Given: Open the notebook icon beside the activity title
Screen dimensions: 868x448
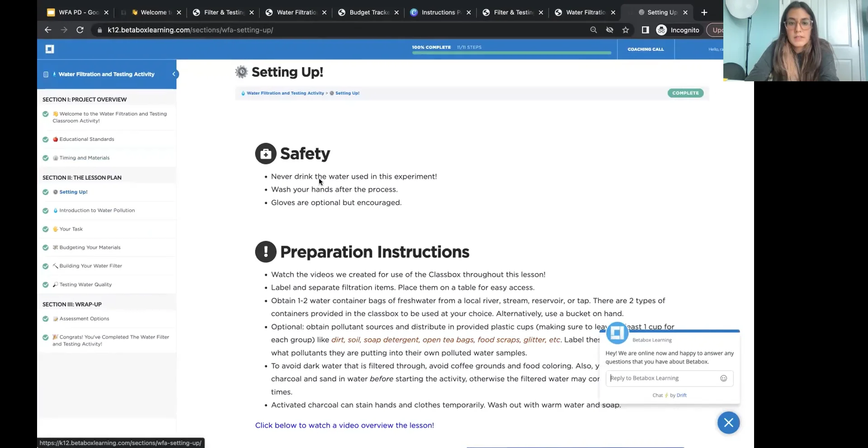Looking at the screenshot, I should (46, 74).
